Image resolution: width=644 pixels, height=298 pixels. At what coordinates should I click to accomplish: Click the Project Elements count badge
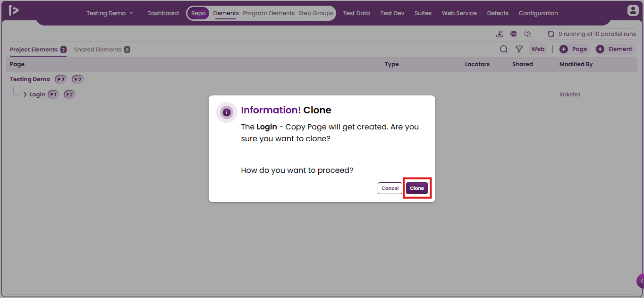tap(63, 50)
